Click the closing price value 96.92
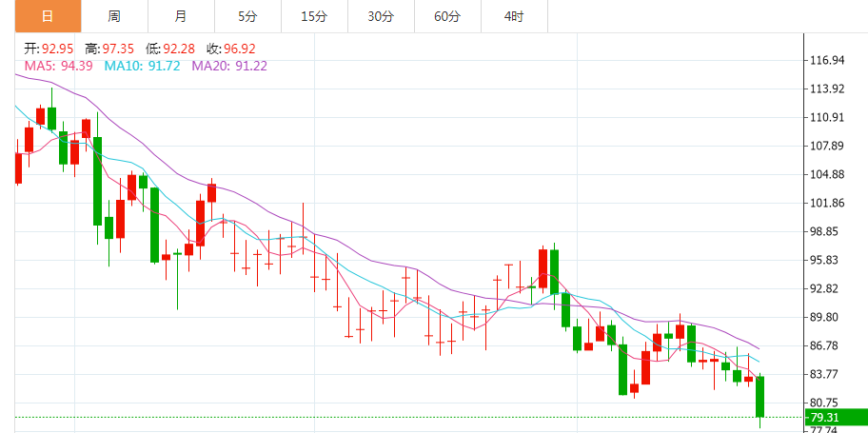 click(x=240, y=49)
